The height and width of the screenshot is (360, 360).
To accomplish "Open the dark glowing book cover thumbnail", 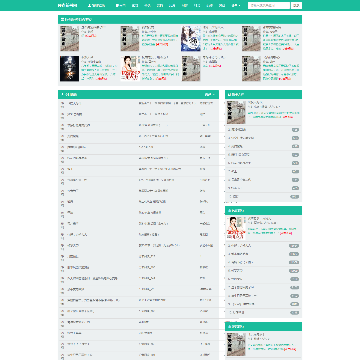I will [69, 69].
